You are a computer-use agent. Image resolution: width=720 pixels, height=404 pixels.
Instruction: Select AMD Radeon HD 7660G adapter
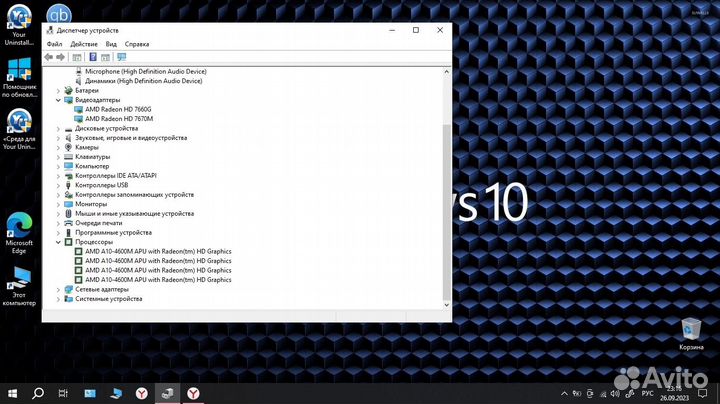pyautogui.click(x=118, y=109)
